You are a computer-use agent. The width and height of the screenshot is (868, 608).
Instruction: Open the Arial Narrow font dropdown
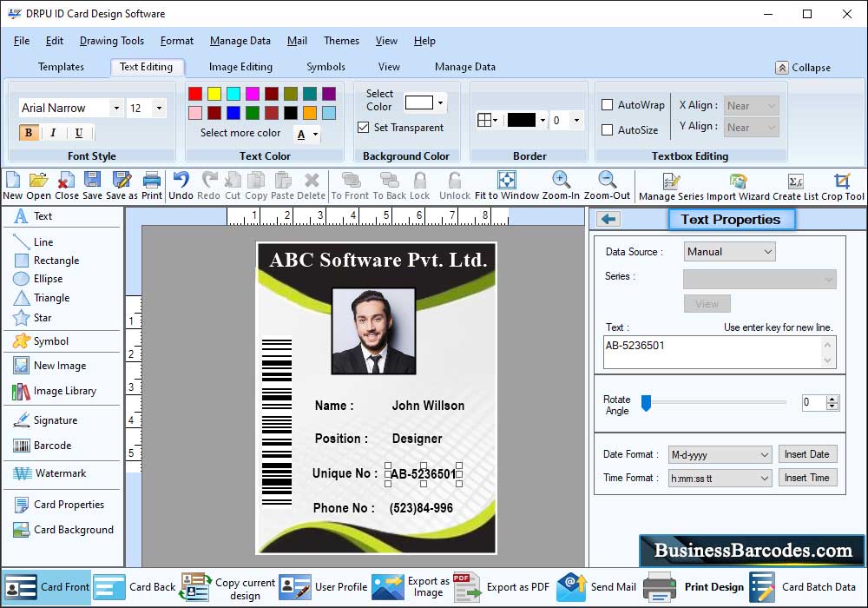116,108
